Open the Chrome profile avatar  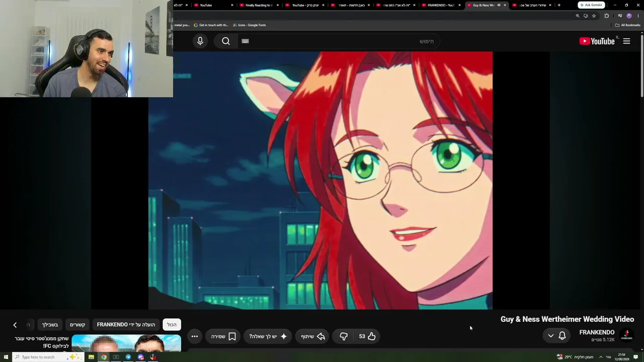(x=629, y=16)
